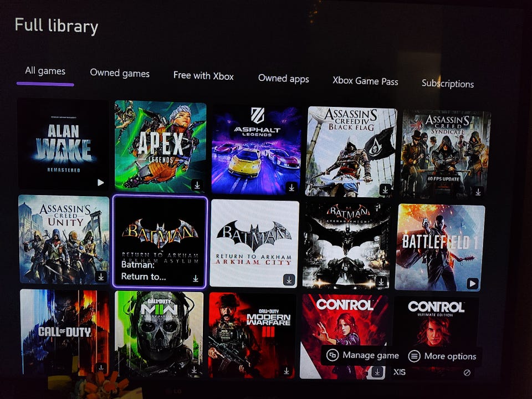This screenshot has width=532, height=399.
Task: Open the Assassin's Creed Unity tile
Action: click(x=64, y=239)
